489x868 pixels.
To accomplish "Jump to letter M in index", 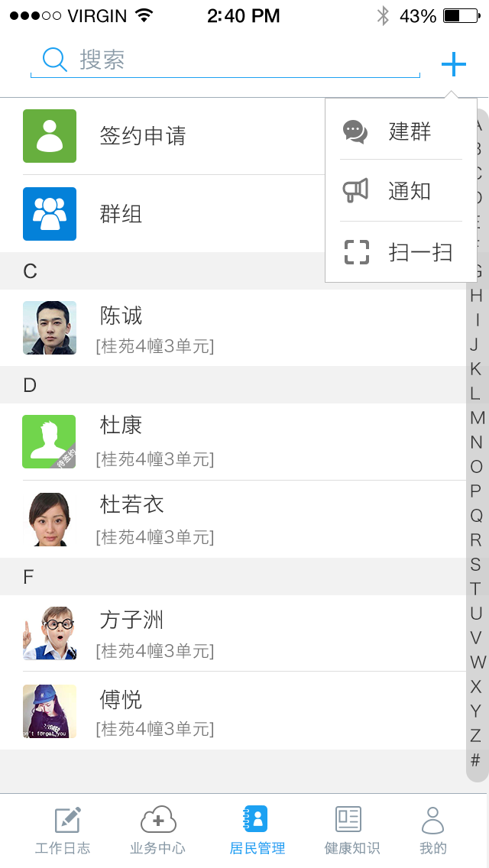I will click(x=478, y=418).
